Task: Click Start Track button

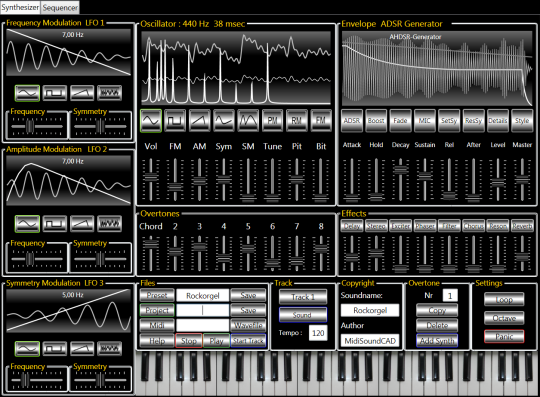Action: click(248, 341)
